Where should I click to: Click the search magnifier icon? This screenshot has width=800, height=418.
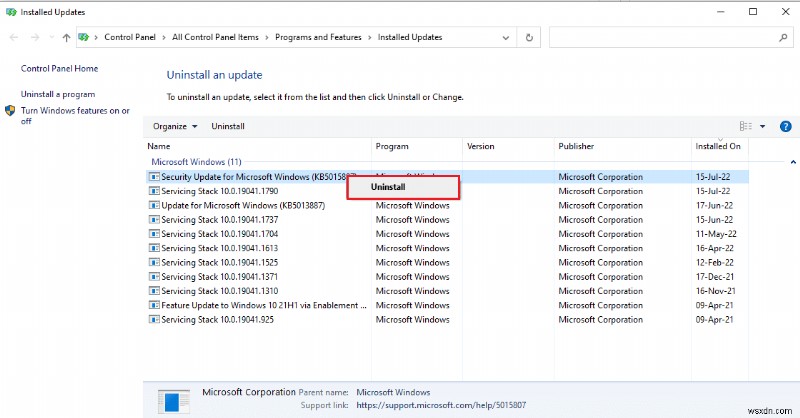(x=783, y=37)
